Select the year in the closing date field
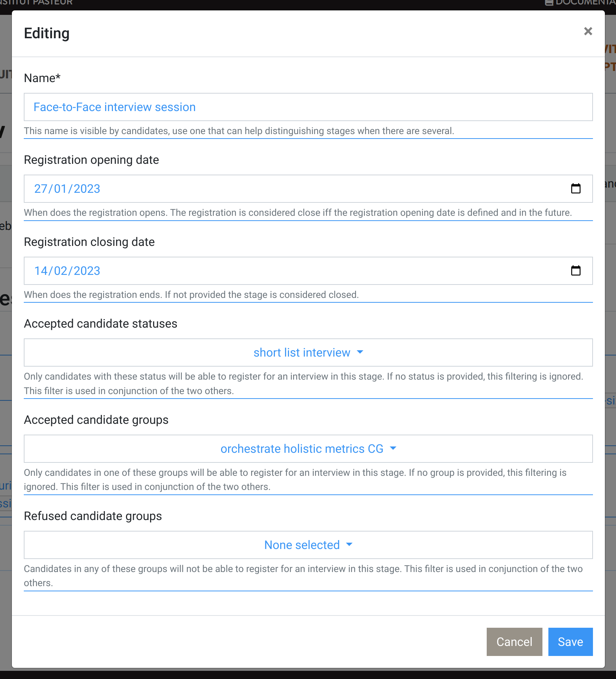The image size is (616, 679). click(x=87, y=271)
